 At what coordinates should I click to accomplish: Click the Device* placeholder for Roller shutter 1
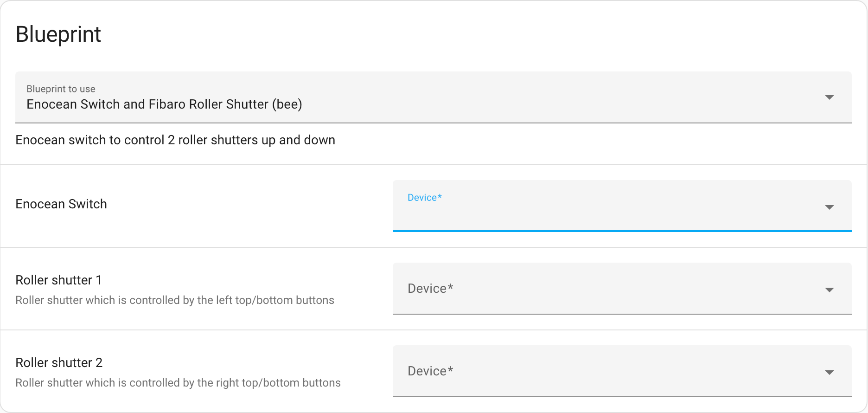tap(430, 289)
